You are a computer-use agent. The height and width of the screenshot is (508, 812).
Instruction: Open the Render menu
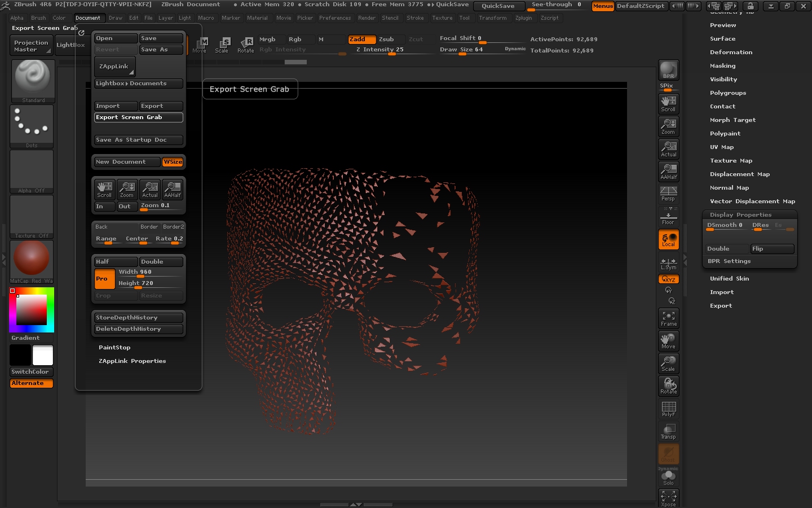(367, 18)
